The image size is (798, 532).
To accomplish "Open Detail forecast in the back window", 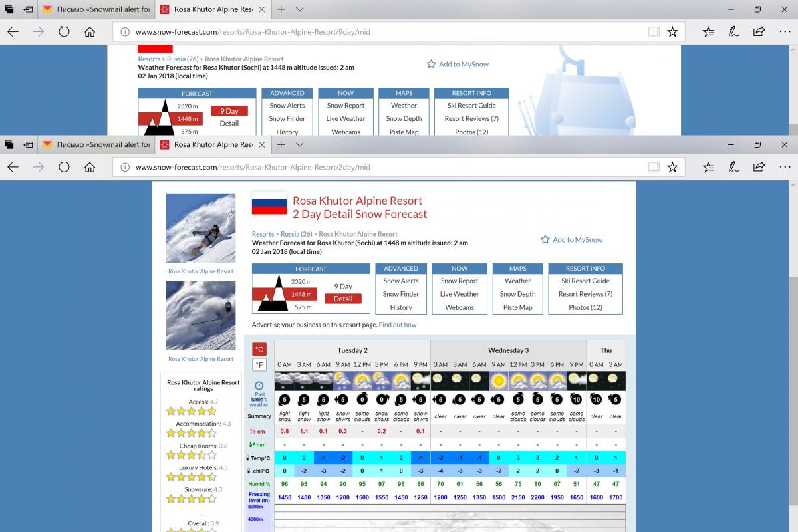I will coord(229,123).
